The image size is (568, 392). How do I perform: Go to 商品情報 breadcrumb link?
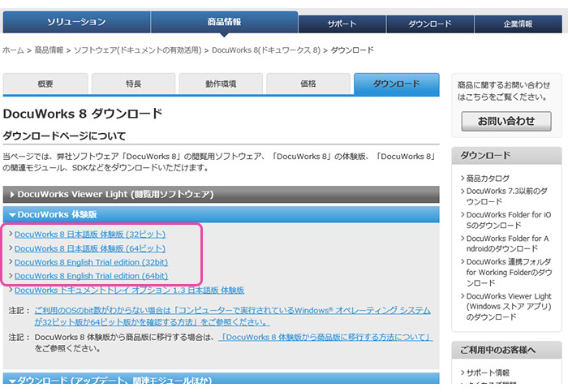49,50
